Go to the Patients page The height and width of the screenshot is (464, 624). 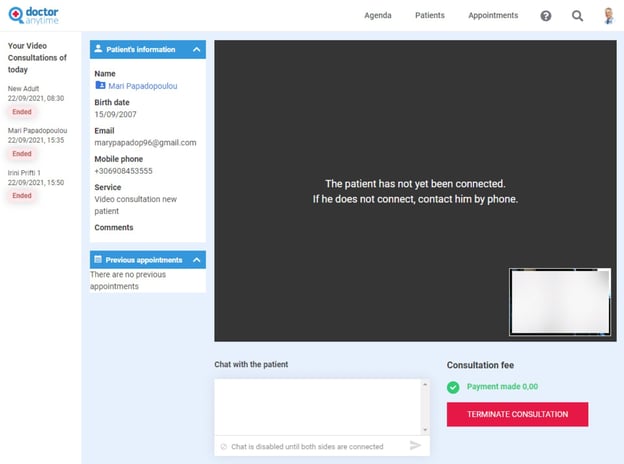[430, 16]
